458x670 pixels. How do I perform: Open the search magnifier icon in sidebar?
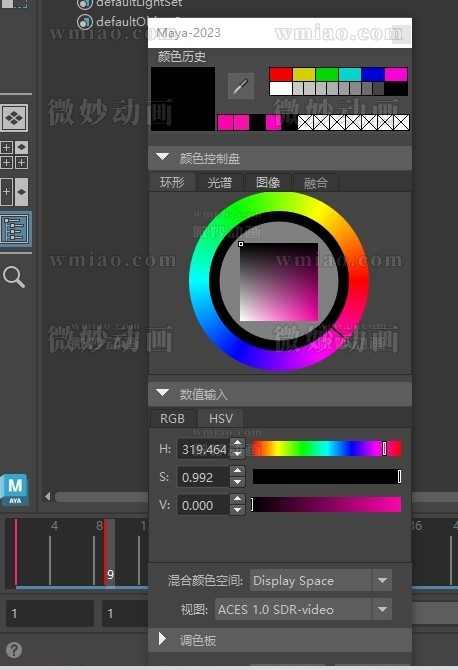(14, 277)
